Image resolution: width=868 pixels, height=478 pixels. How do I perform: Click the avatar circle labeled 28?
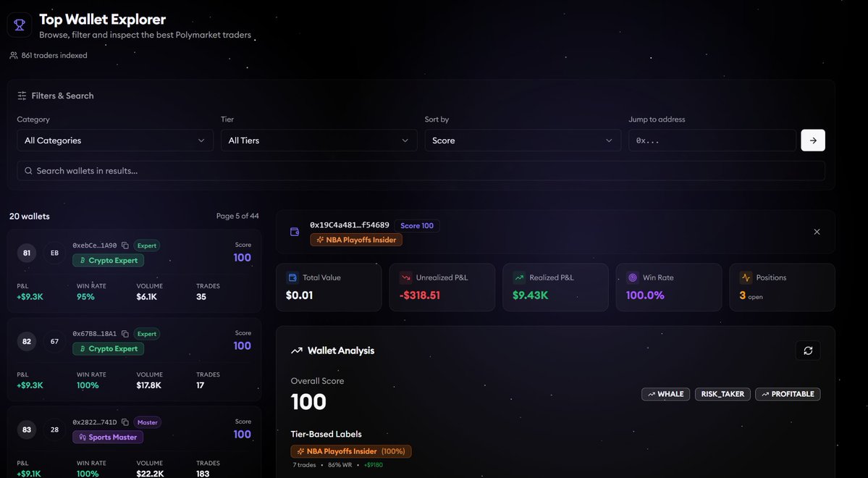54,429
